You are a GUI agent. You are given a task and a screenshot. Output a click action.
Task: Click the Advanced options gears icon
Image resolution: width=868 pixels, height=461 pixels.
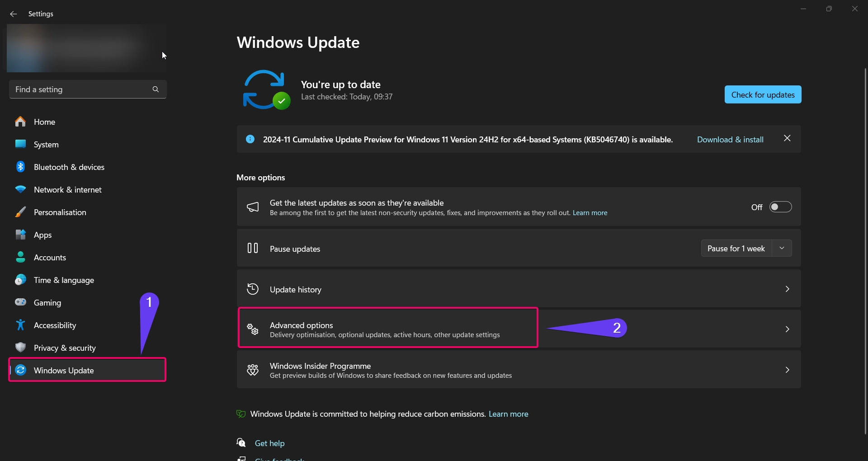click(253, 329)
